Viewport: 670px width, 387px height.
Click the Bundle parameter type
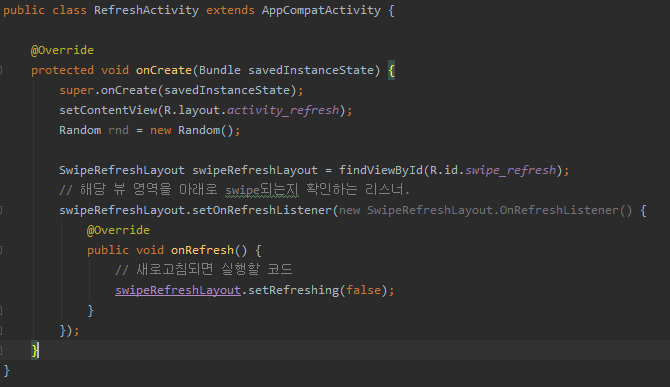[x=220, y=70]
